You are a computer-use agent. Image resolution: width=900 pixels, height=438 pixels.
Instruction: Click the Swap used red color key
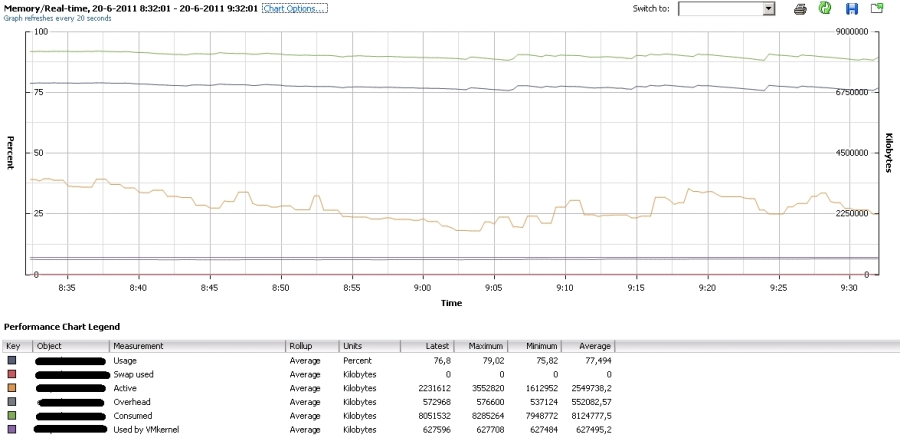tap(12, 374)
